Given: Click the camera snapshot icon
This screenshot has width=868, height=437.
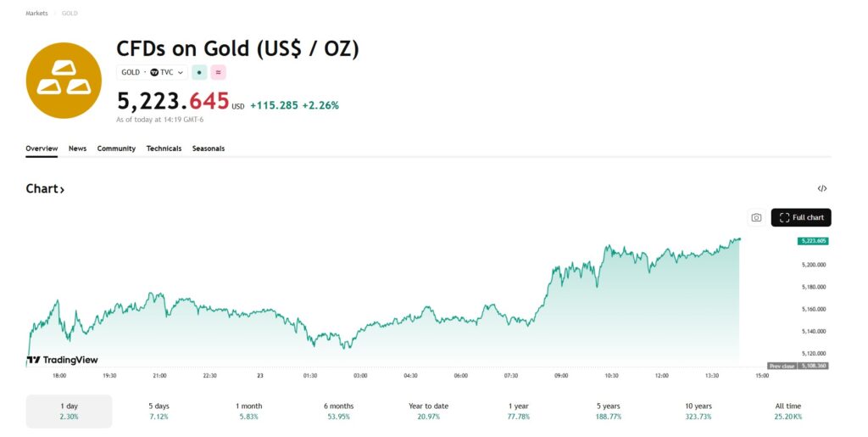Looking at the screenshot, I should 756,217.
